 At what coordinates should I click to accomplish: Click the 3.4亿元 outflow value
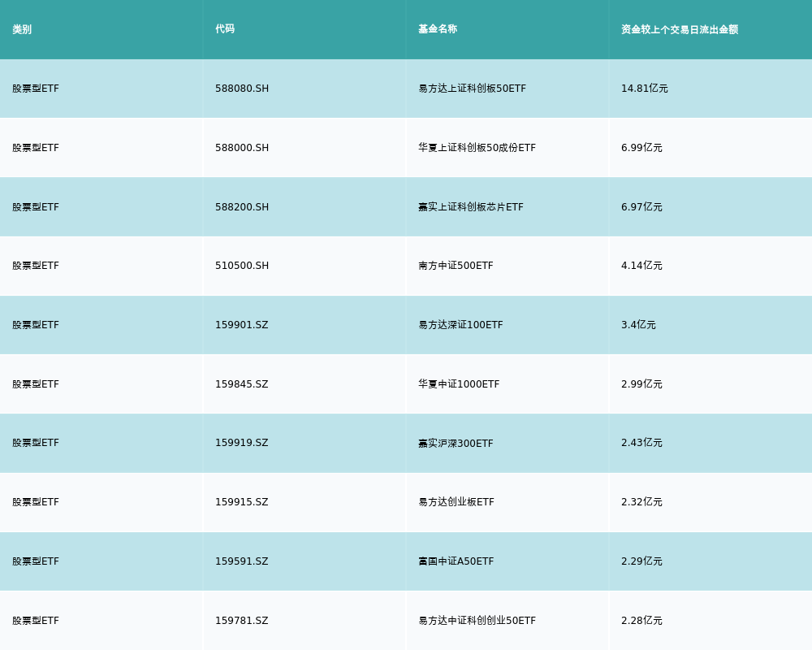coord(638,325)
